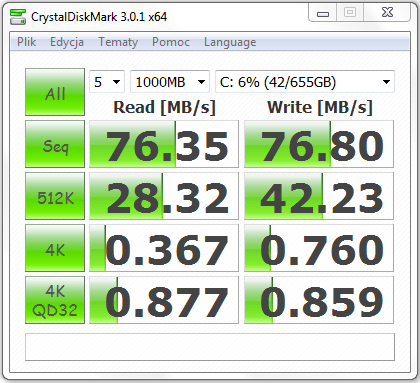Minimize the CrystalDiskMark window

pyautogui.click(x=323, y=13)
